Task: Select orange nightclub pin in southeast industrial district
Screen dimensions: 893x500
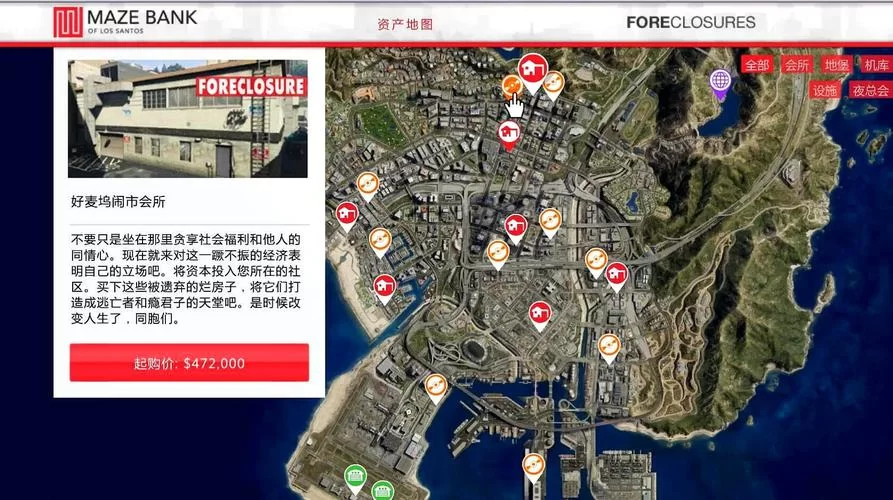Action: point(609,347)
